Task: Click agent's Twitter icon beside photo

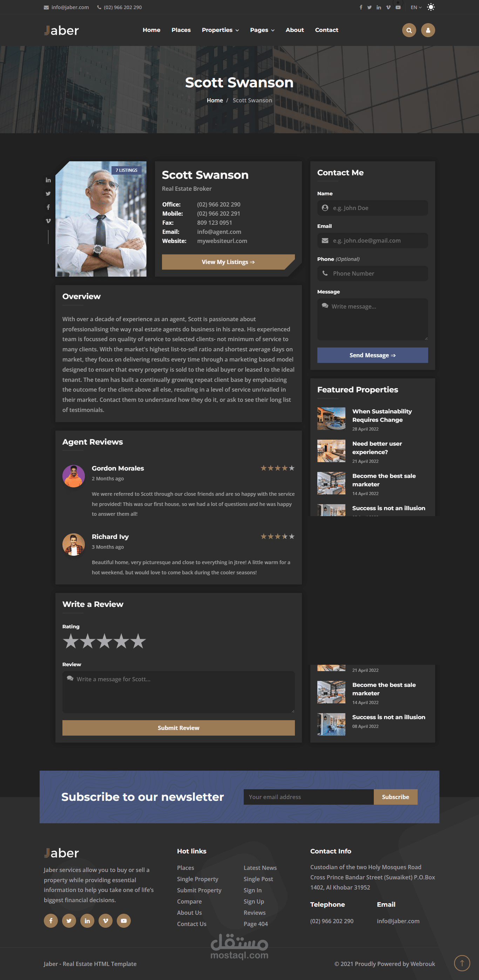Action: tap(48, 194)
